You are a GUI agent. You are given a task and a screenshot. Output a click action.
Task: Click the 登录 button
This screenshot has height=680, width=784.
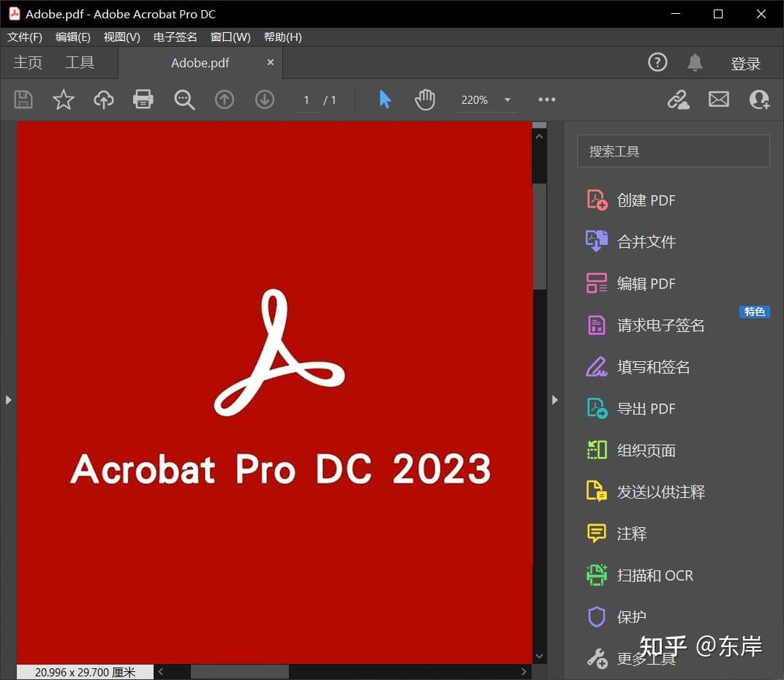pyautogui.click(x=746, y=63)
